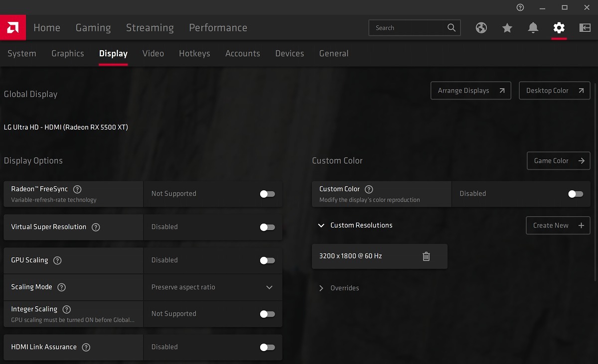598x364 pixels.
Task: Open the Gaming tab
Action: 93,28
